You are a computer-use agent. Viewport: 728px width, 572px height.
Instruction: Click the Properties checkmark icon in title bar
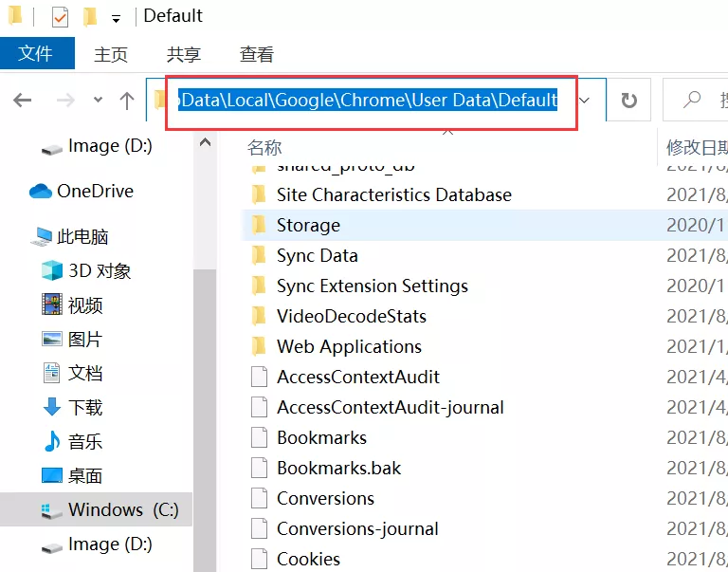(x=60, y=16)
